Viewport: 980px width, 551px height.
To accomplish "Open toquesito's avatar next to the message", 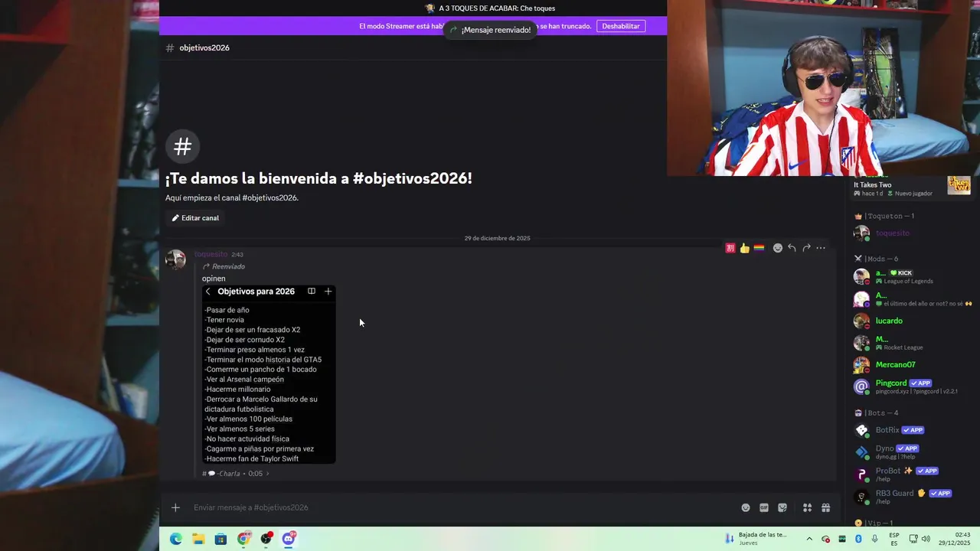I will (x=176, y=259).
